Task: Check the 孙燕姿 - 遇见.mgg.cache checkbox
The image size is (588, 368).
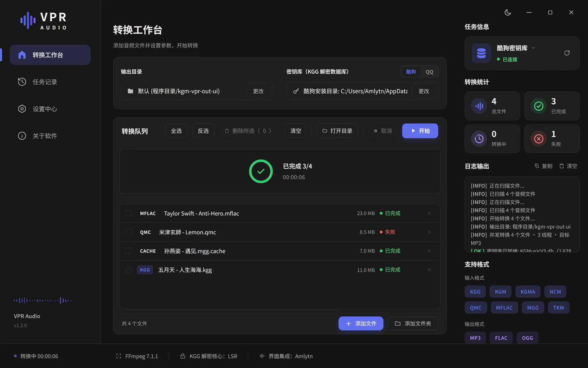Action: (129, 251)
